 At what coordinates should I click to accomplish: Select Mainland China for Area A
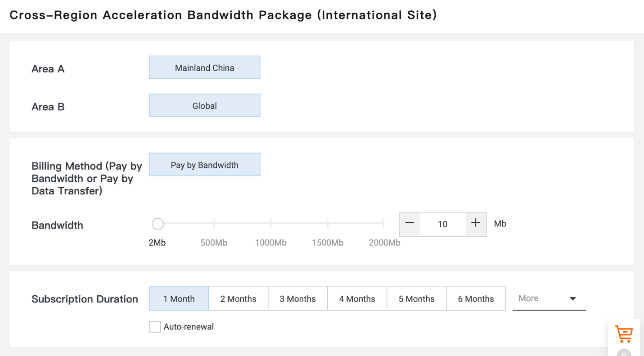pos(204,68)
